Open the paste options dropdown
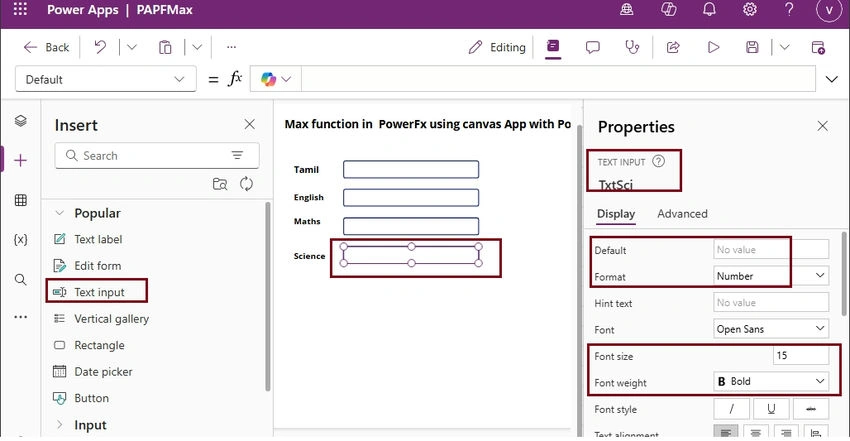Screen dimensions: 850x441 tap(197, 48)
